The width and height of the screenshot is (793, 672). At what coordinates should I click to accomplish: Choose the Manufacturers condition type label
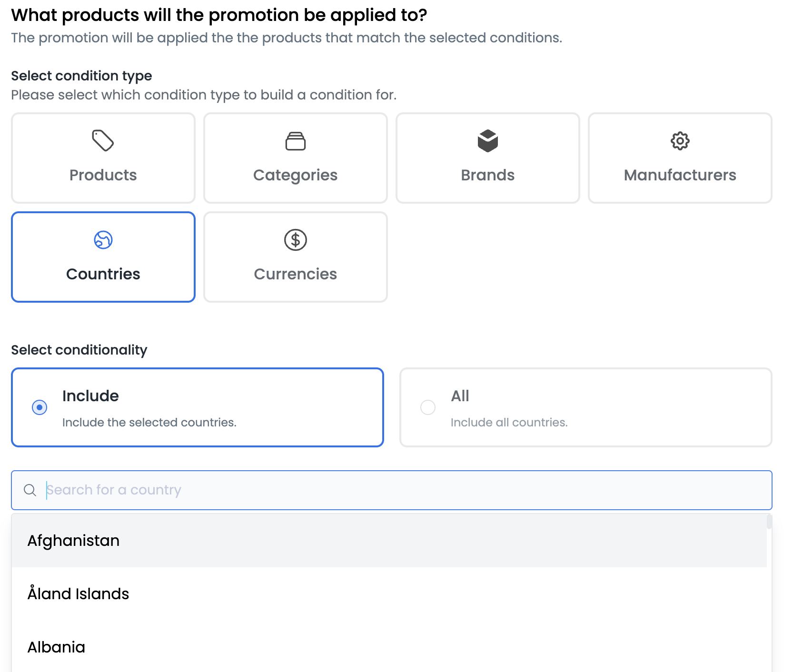(680, 175)
